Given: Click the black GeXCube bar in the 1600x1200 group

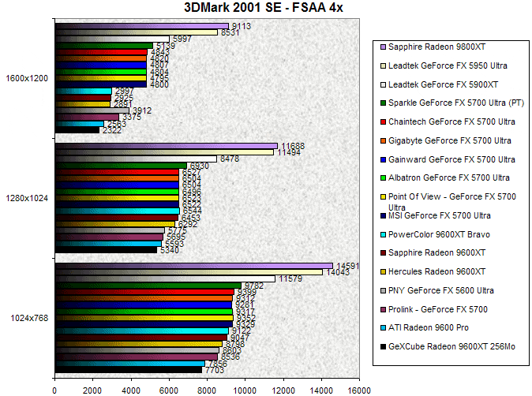Looking at the screenshot, I should click(x=77, y=130).
